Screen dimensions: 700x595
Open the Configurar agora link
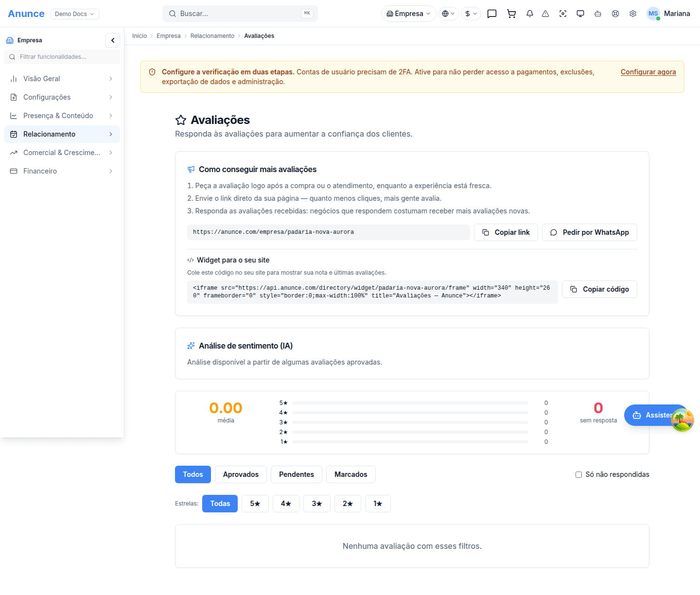(x=648, y=72)
